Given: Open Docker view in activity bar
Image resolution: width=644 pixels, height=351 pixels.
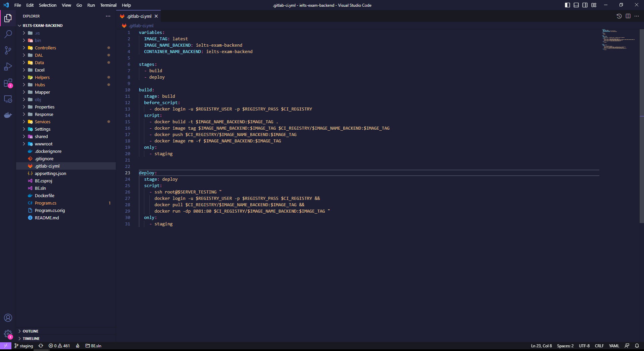Looking at the screenshot, I should (8, 115).
